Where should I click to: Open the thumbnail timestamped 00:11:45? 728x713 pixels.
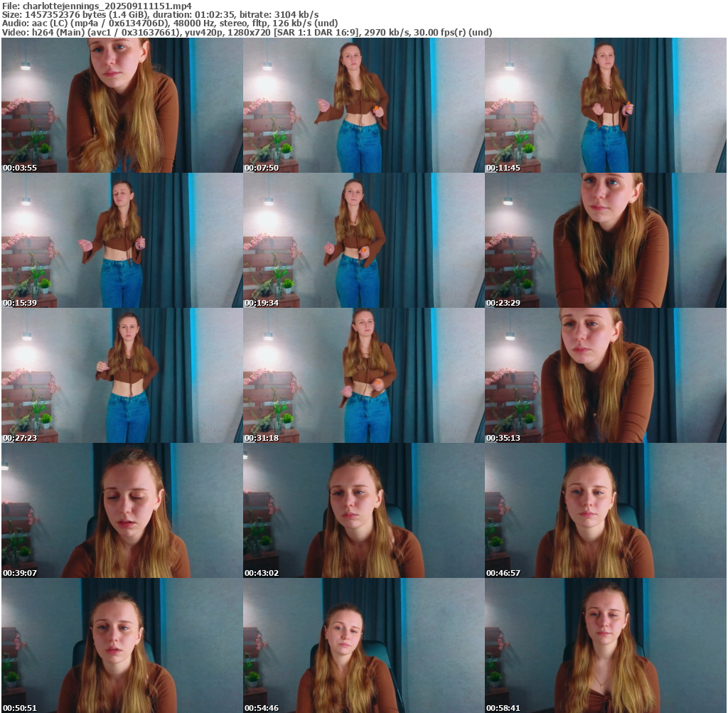[606, 105]
